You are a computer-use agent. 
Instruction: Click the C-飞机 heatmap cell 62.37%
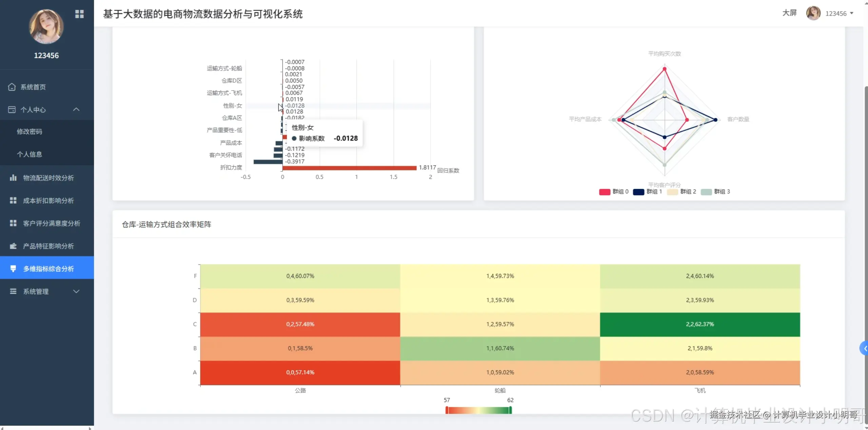700,324
